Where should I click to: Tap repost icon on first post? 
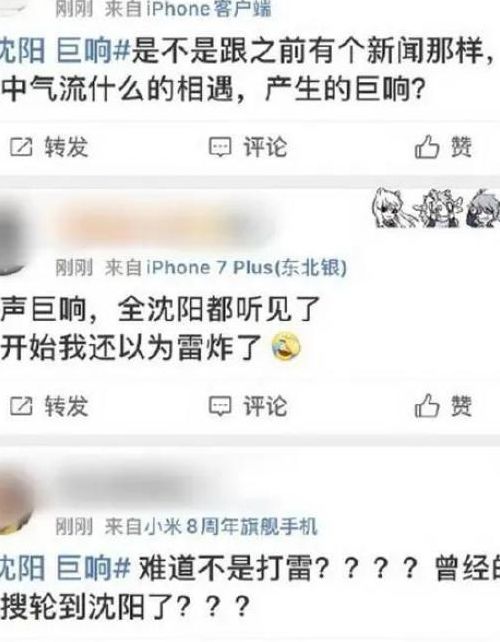point(21,147)
